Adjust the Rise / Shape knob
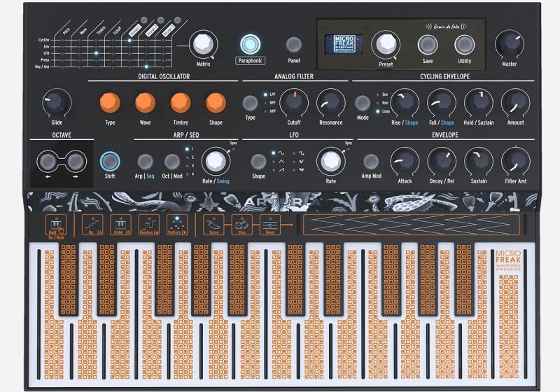Screen dimensions: 560x392 pyautogui.click(x=405, y=103)
